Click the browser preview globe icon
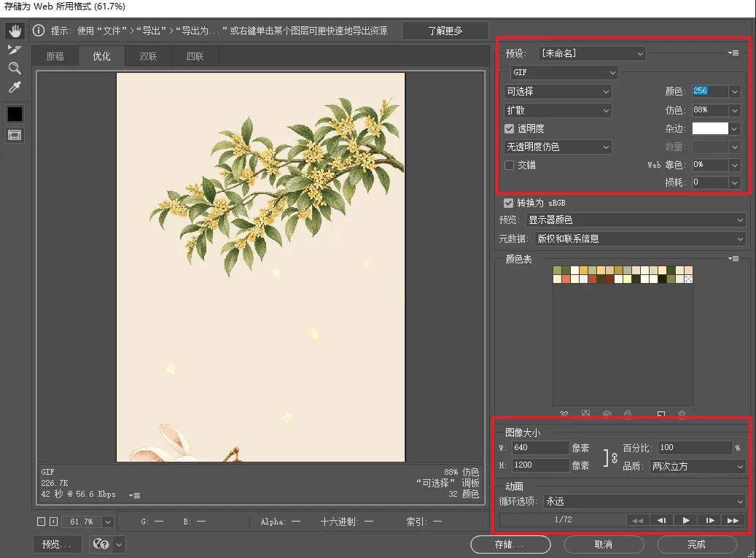 click(x=101, y=544)
